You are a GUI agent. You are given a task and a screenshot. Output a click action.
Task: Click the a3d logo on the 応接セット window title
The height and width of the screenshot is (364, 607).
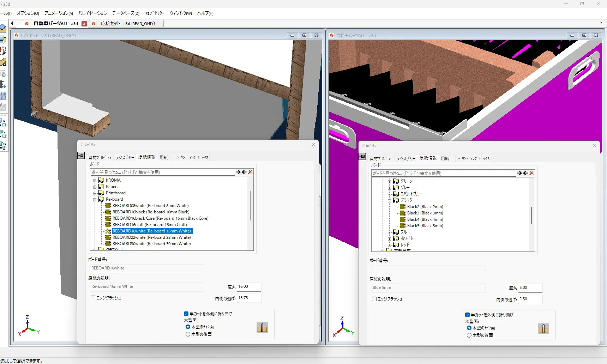(x=16, y=35)
